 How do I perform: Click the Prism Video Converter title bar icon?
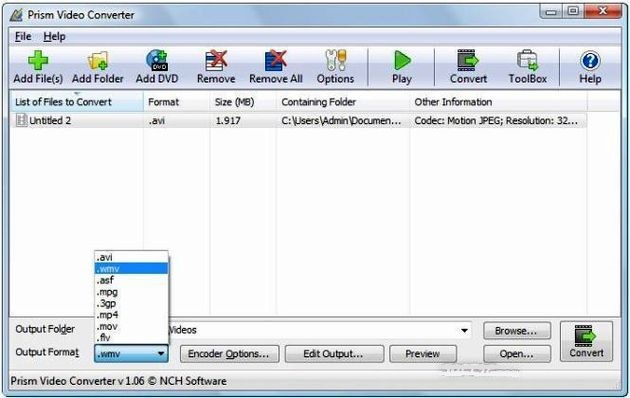click(x=16, y=15)
